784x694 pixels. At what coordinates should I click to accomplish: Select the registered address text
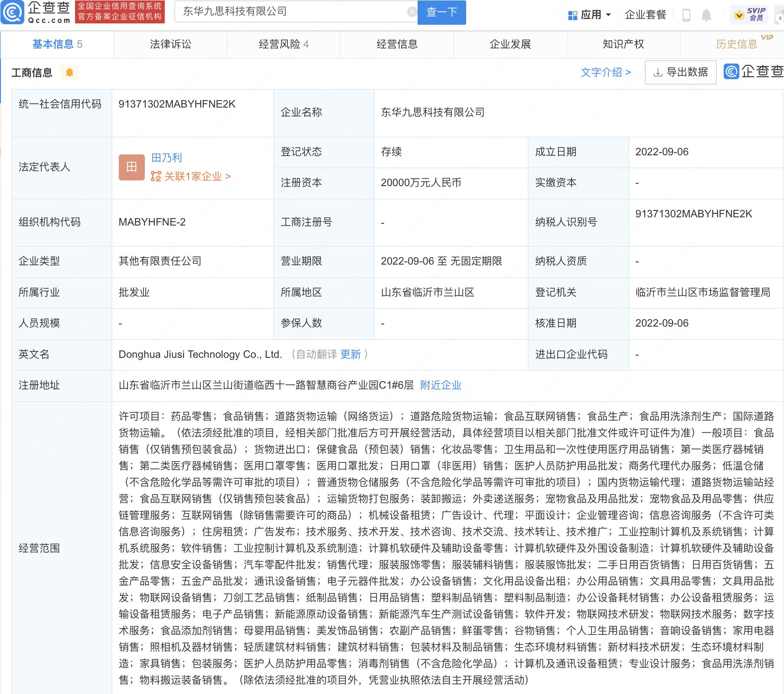(x=266, y=385)
